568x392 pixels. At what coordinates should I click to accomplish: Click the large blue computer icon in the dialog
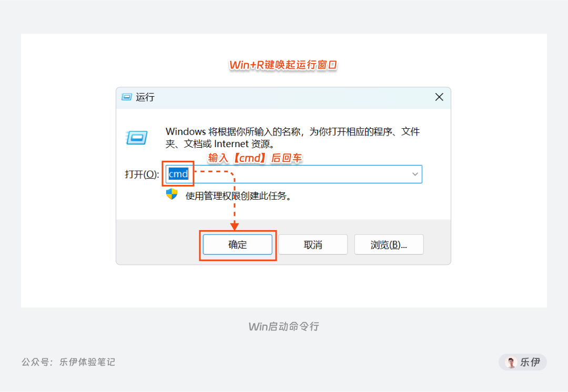tap(137, 138)
